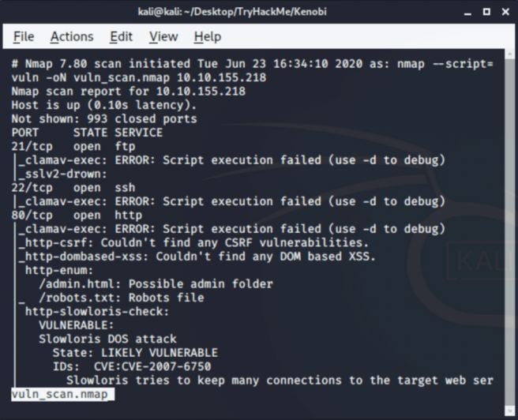Open the Edit menu
The image size is (518, 420).
(x=121, y=36)
